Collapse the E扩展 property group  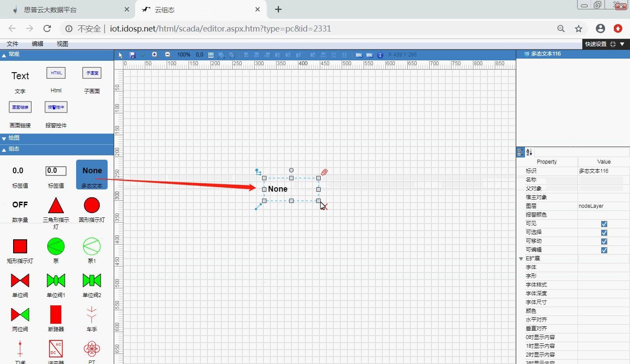coord(521,259)
